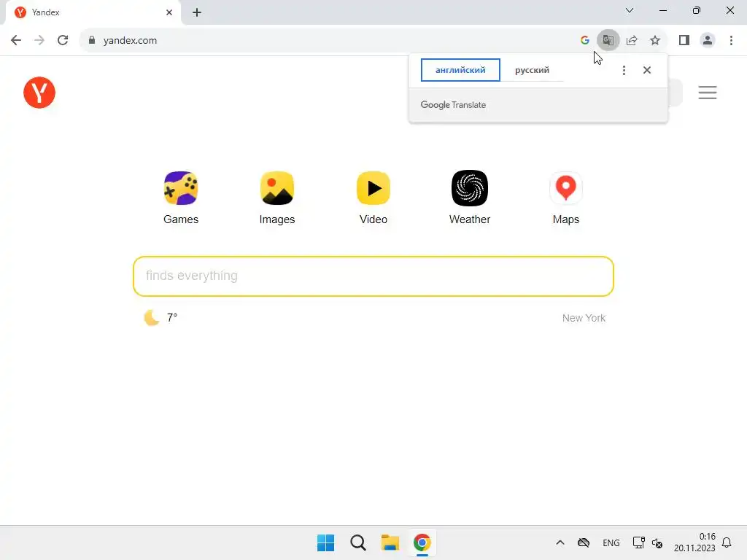
Task: Show hidden system tray icons
Action: point(560,542)
